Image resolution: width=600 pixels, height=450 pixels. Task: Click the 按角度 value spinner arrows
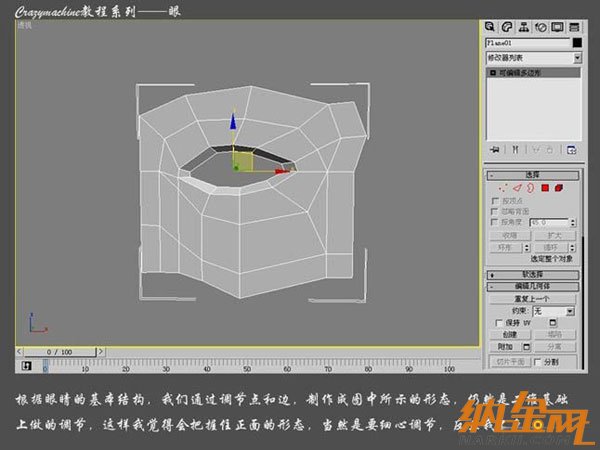573,222
